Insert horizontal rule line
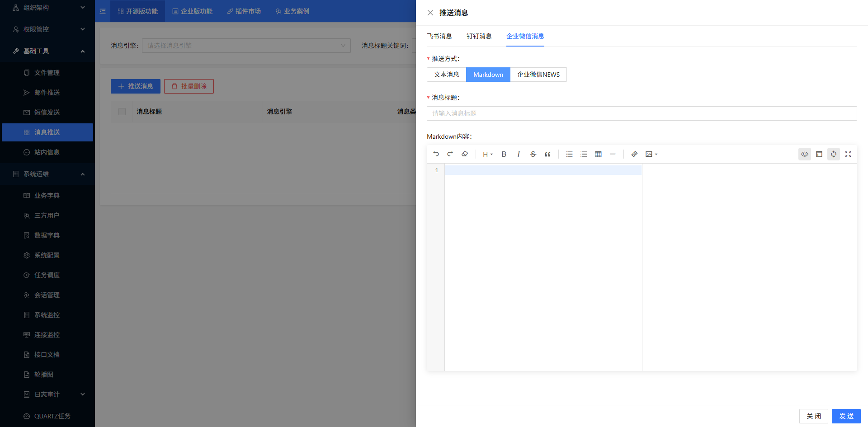This screenshot has height=427, width=868. pos(613,154)
